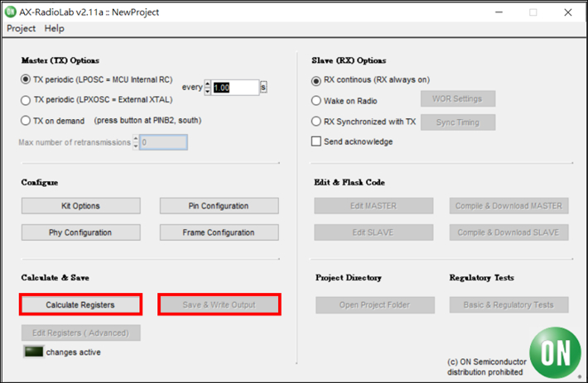Click Edit SLAVE button
Viewport: 588px width, 383px height.
tap(374, 232)
